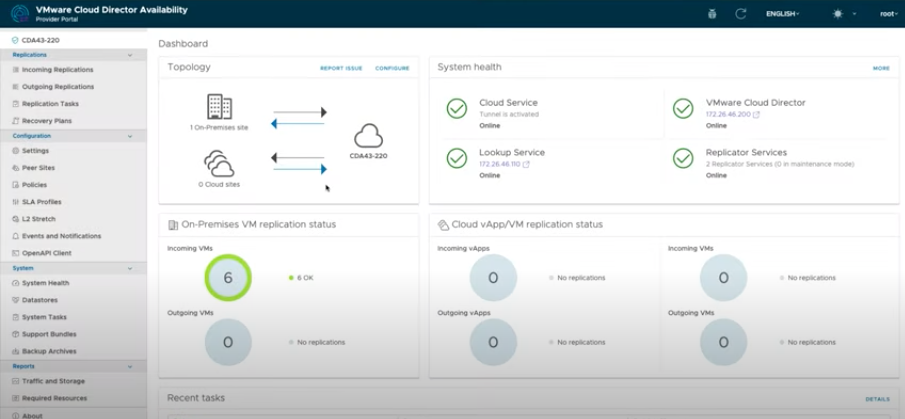Click the '6 OK' status text
Screen dimensions: 905x419
[x=305, y=278]
